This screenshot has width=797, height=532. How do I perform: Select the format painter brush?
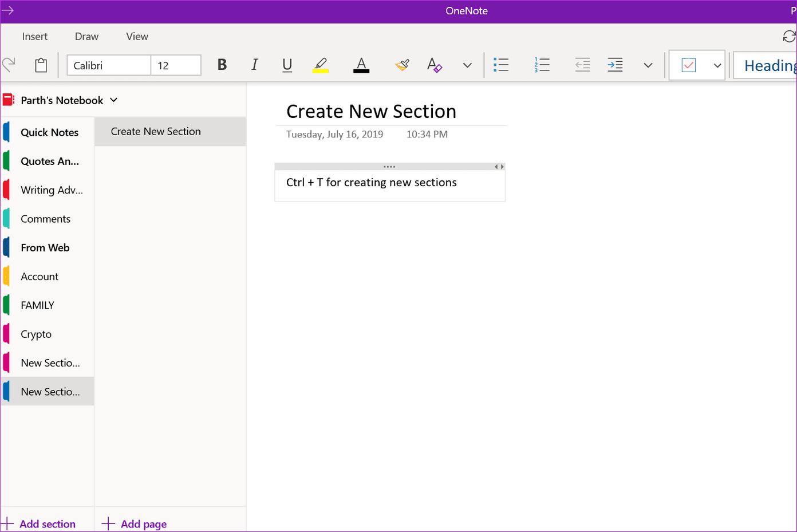(x=403, y=65)
